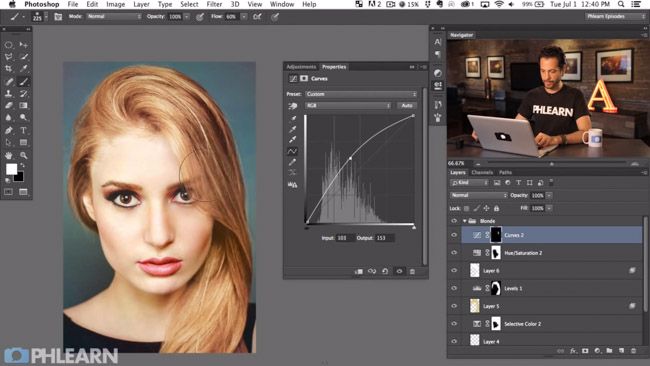Select the Clone Stamp tool

click(8, 94)
